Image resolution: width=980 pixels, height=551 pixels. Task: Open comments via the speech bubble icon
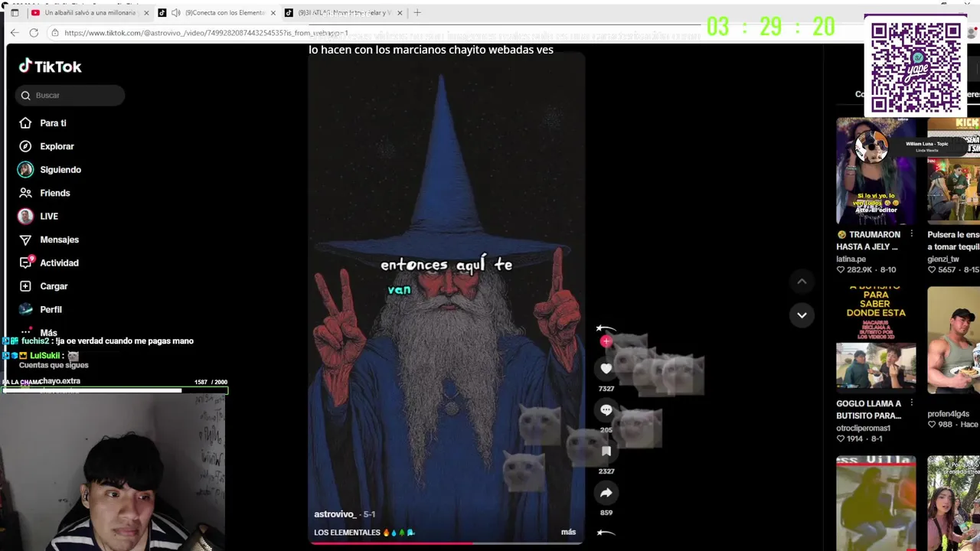606,410
